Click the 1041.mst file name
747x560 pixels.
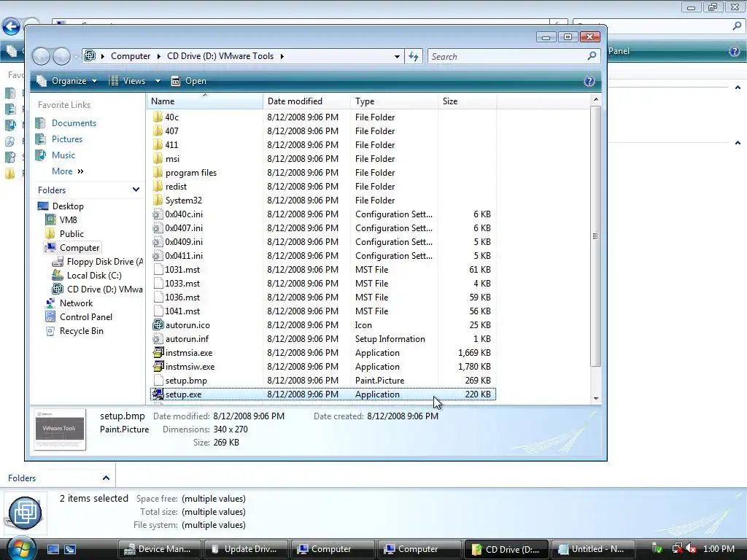point(182,311)
